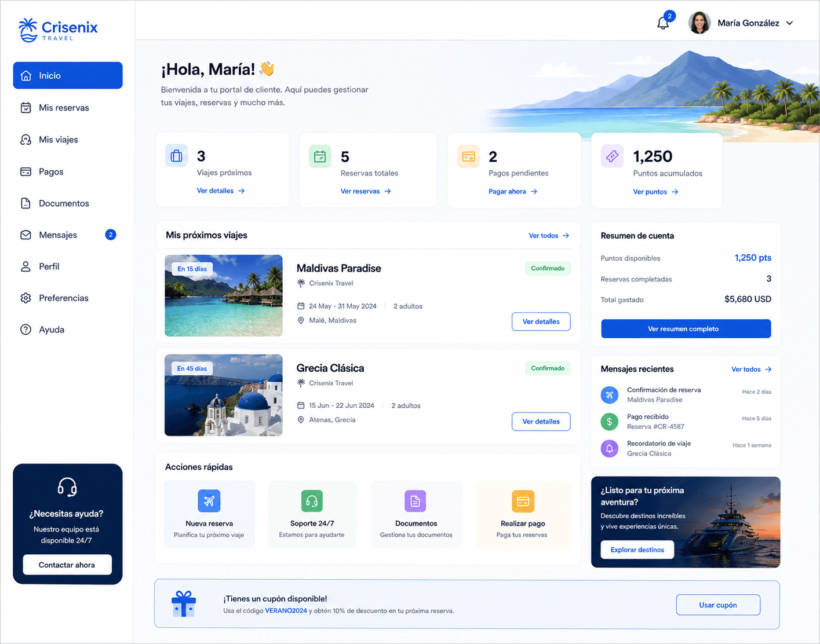Click the headset icon in help card
The height and width of the screenshot is (644, 820).
point(67,487)
